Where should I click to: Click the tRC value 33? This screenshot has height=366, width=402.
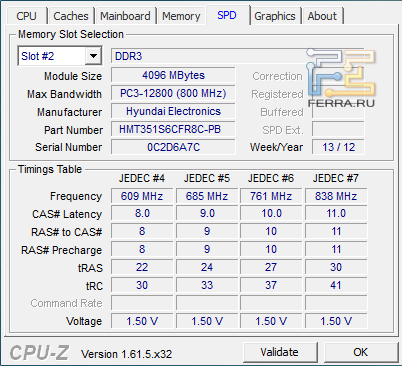(x=207, y=285)
